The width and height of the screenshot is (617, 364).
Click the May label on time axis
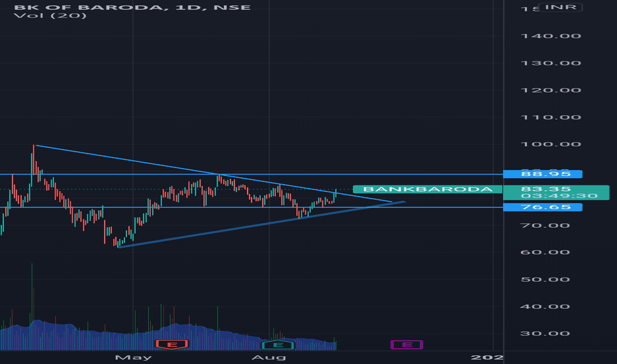(x=133, y=357)
